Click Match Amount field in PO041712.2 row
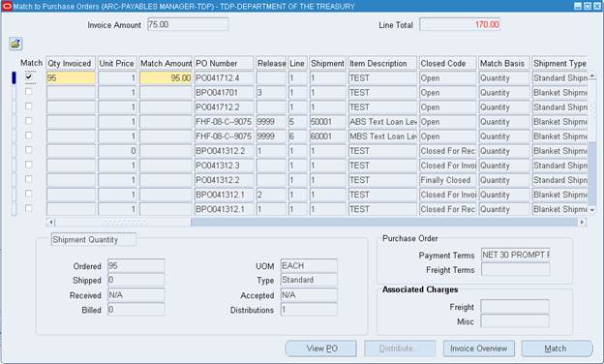 tap(166, 107)
